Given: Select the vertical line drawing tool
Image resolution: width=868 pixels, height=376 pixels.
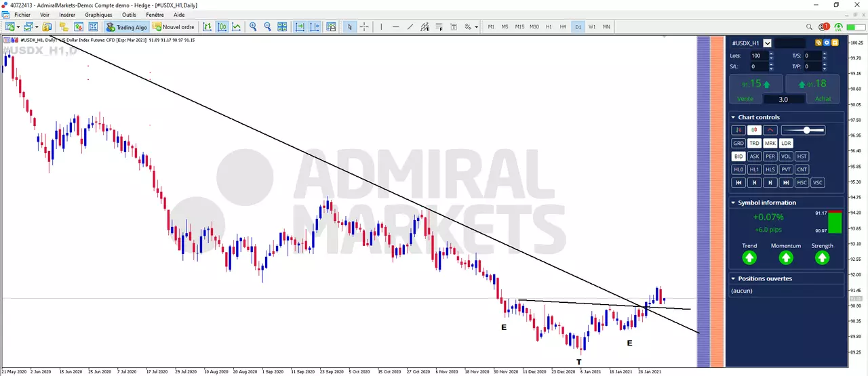Looking at the screenshot, I should (381, 27).
